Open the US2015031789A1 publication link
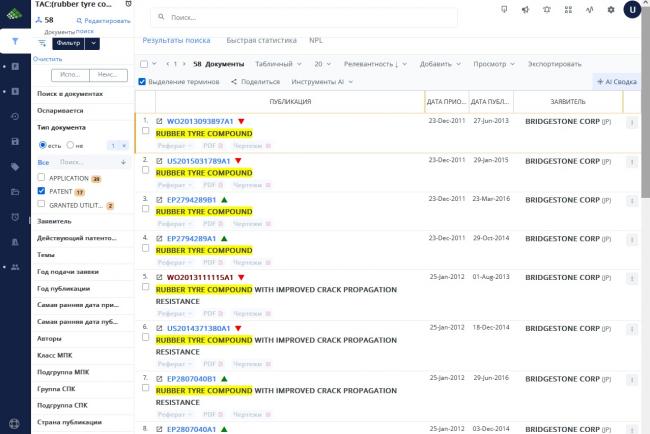The width and height of the screenshot is (650, 434). [x=199, y=159]
